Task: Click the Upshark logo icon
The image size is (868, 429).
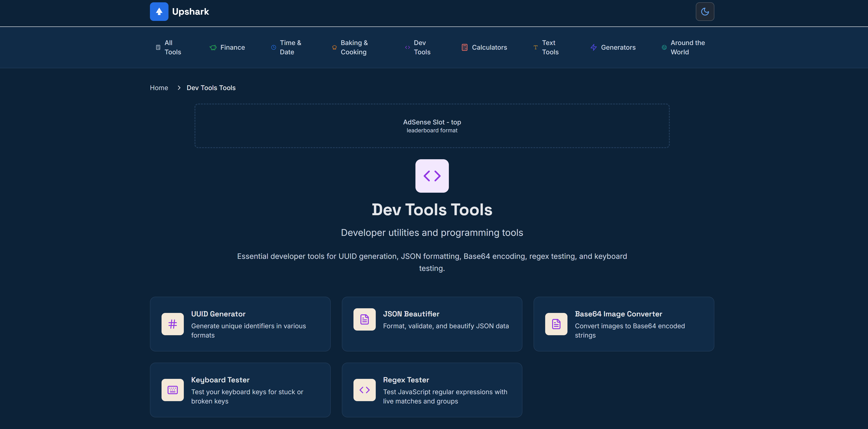Action: (x=159, y=12)
